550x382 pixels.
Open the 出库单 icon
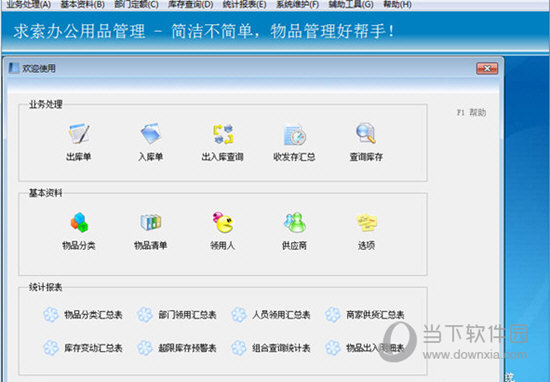[79, 134]
